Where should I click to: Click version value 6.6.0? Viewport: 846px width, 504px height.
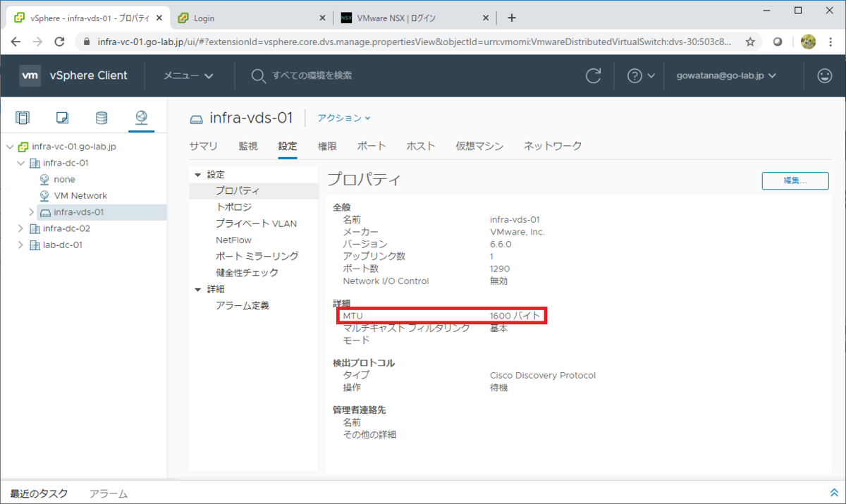tap(501, 244)
